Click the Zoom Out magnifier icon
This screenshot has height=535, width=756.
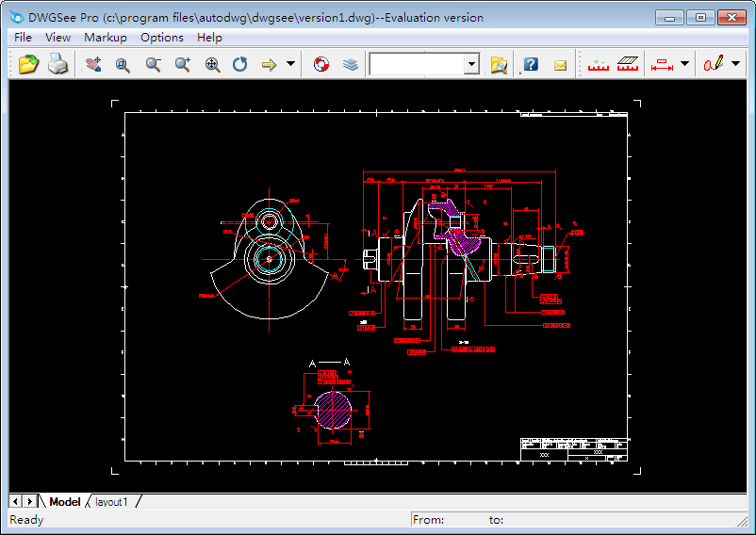point(152,64)
